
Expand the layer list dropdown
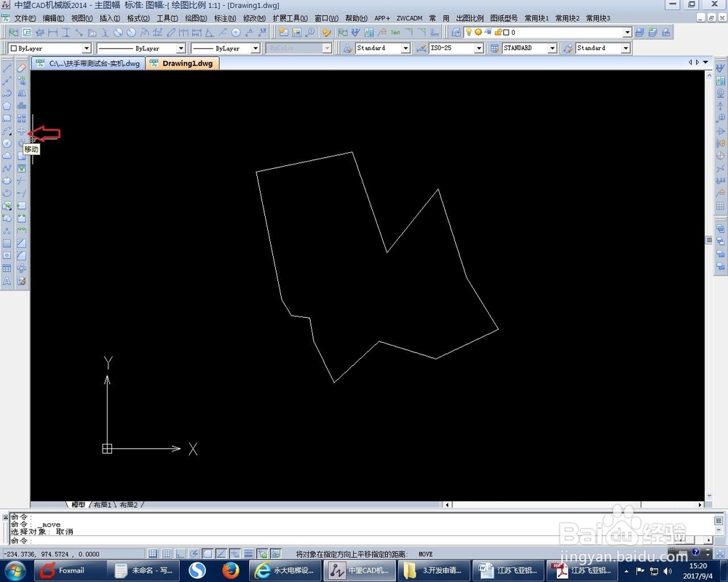(628, 33)
